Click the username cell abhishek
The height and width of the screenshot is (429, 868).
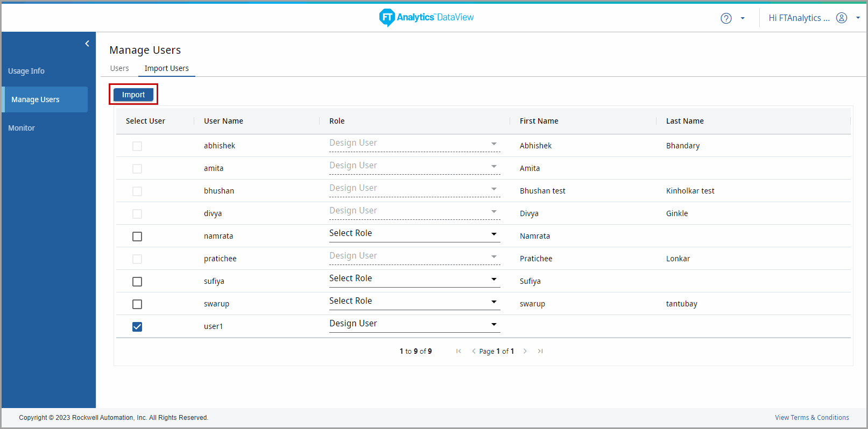point(220,146)
